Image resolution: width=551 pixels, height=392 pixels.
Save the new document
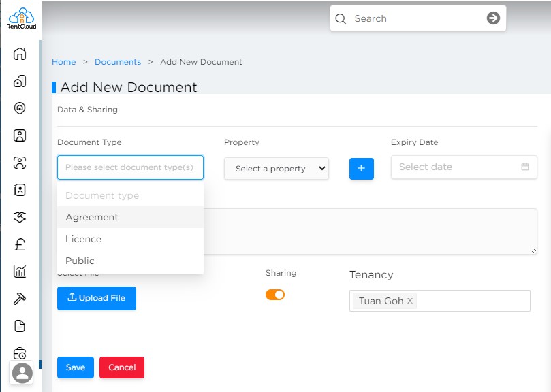[x=75, y=367]
